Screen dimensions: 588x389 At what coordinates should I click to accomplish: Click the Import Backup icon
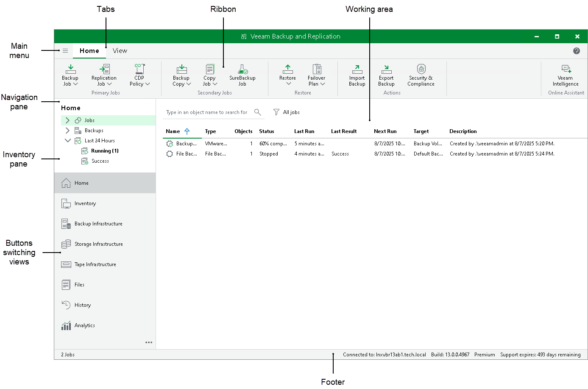point(357,69)
